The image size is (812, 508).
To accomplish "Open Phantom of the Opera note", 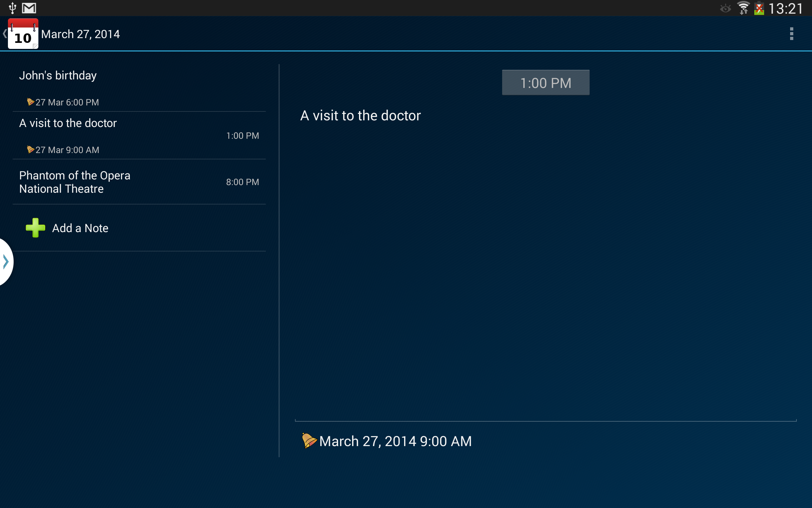I will 139,182.
